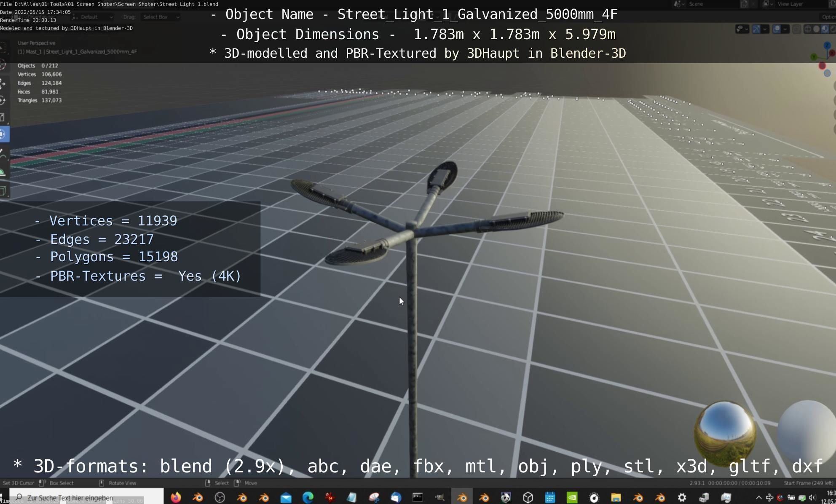836x504 pixels.
Task: Click the Scene name field
Action: coord(712,4)
